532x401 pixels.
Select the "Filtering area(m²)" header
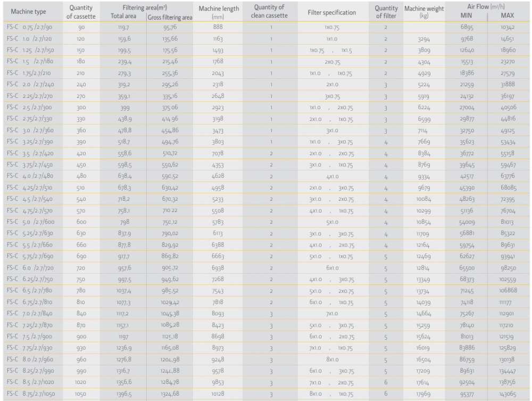[x=145, y=7]
